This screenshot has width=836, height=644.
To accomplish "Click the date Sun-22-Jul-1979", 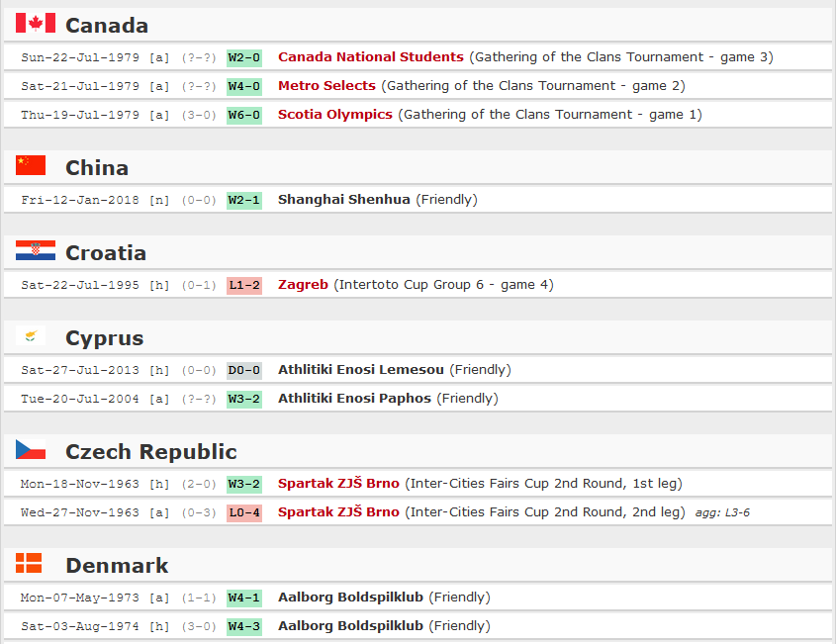I will 80,57.
